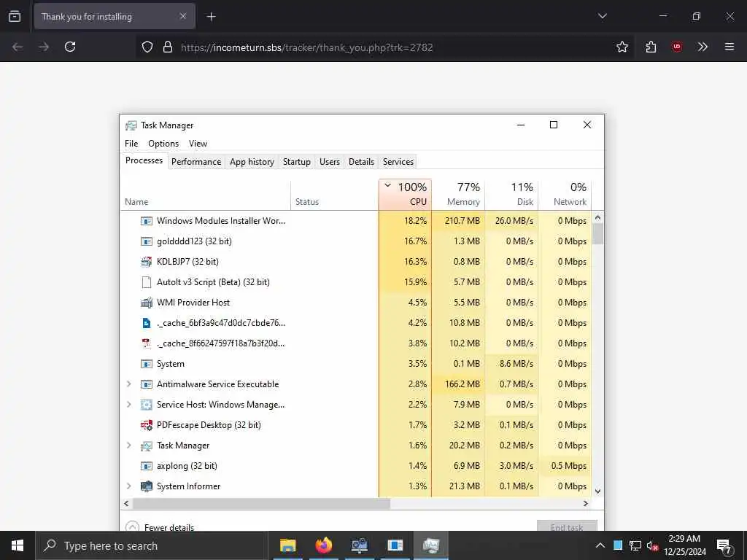Sort processes by the Network column

click(x=565, y=195)
